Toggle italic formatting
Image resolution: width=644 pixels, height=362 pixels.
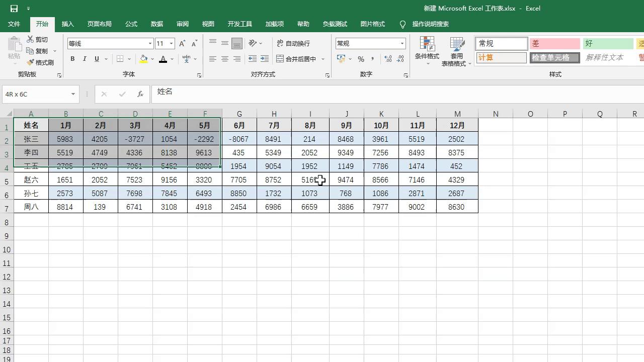84,59
